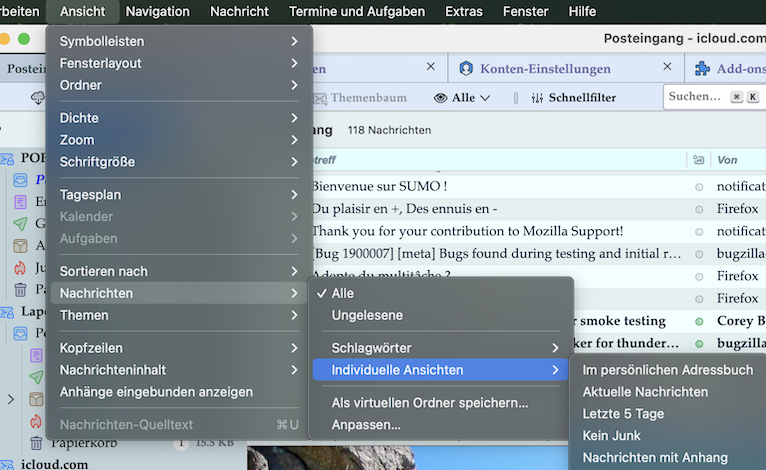Click the Konten-Einstellungen tab icon
This screenshot has width=766, height=470.
pyautogui.click(x=466, y=69)
